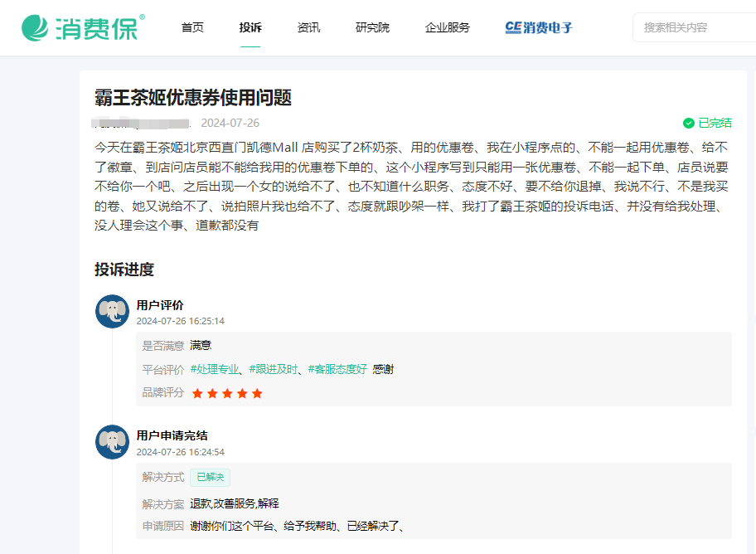Click the CE消费电子 banner link
This screenshot has width=756, height=554.
coord(539,27)
